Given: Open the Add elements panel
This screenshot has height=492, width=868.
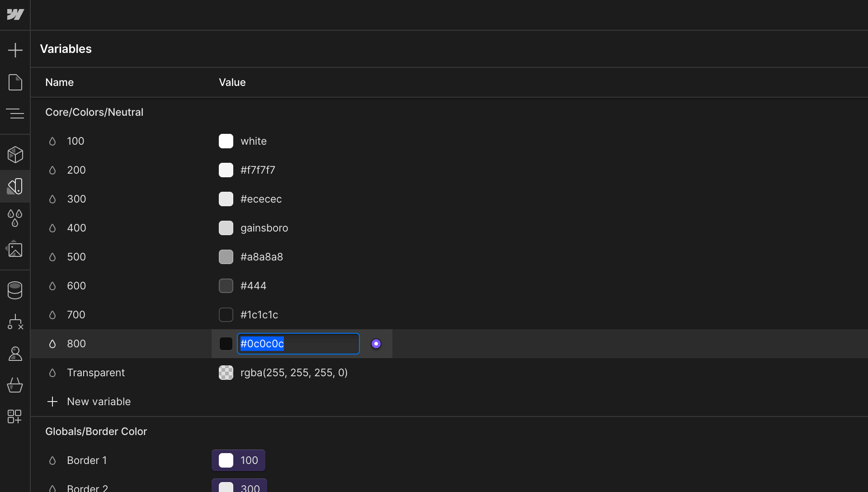Looking at the screenshot, I should pos(15,50).
